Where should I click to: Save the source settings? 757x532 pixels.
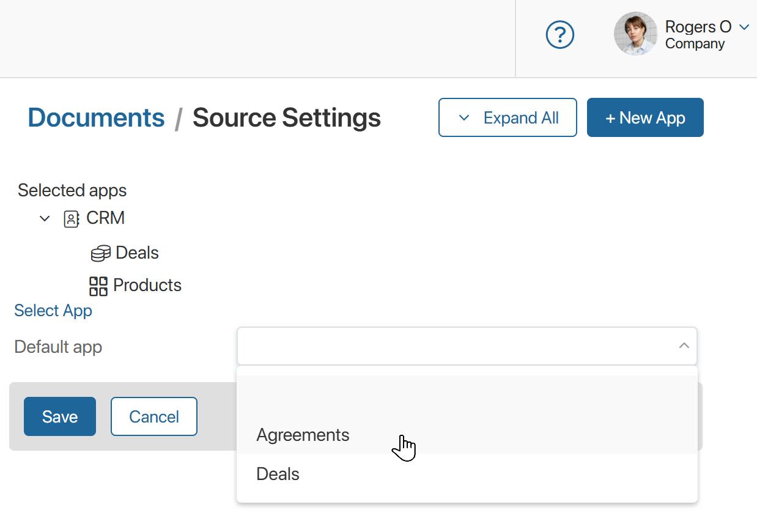tap(59, 416)
